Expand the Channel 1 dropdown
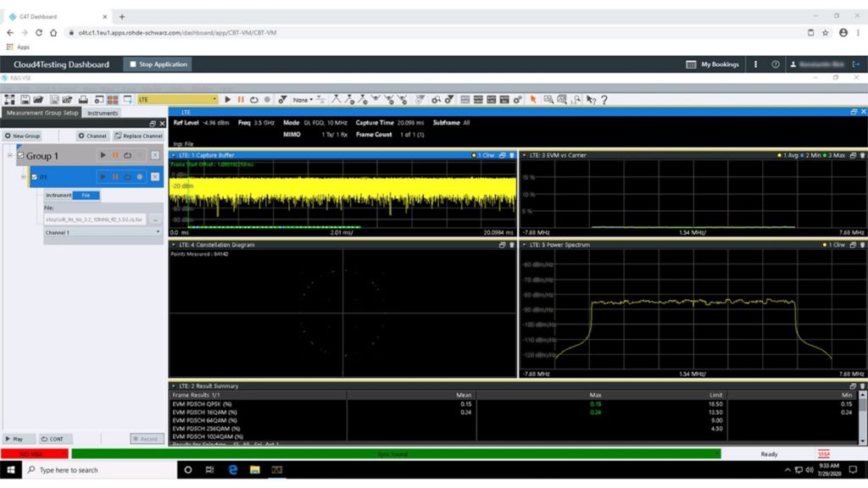This screenshot has width=868, height=488. [x=158, y=232]
